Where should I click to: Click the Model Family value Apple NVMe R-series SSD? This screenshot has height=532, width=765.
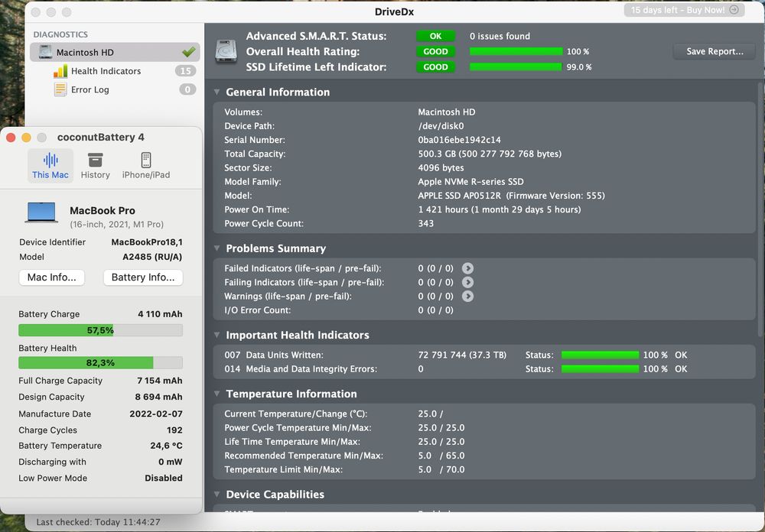[470, 182]
